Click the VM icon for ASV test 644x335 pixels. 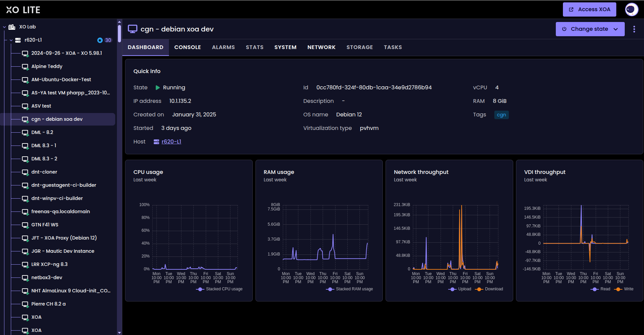click(x=25, y=106)
